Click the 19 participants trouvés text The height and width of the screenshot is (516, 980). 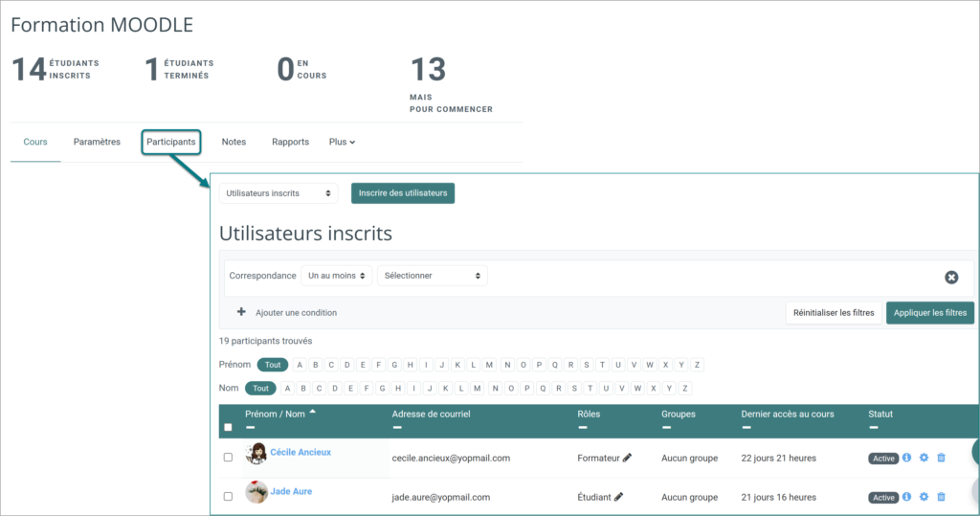pos(266,341)
